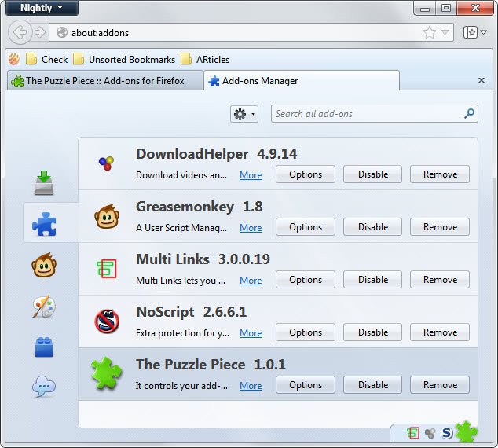The height and width of the screenshot is (448, 498).
Task: Click the Greasemonkey monkey face icon in list
Action: pyautogui.click(x=107, y=216)
